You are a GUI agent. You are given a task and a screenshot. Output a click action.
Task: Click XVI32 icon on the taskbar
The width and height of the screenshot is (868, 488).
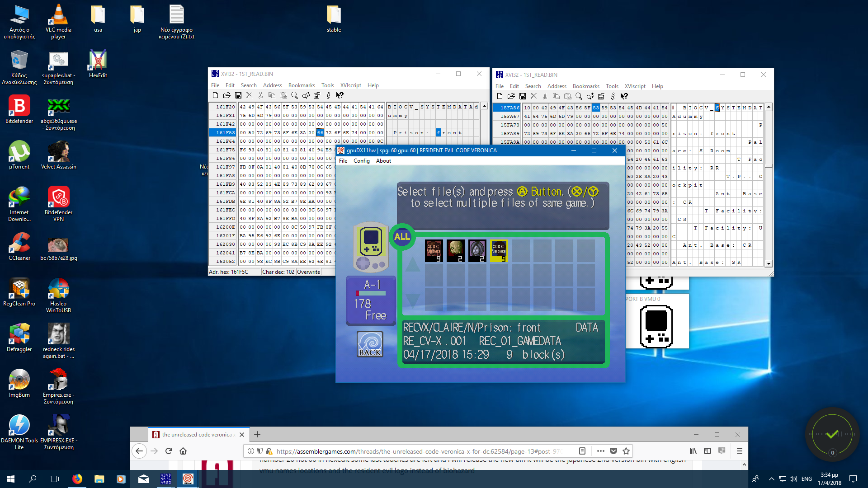(x=166, y=479)
